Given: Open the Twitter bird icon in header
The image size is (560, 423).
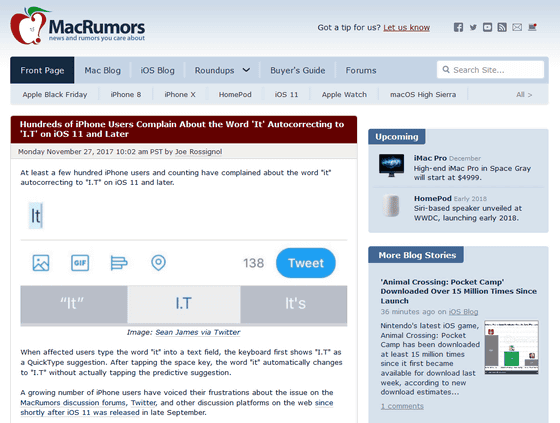Looking at the screenshot, I should (473, 27).
